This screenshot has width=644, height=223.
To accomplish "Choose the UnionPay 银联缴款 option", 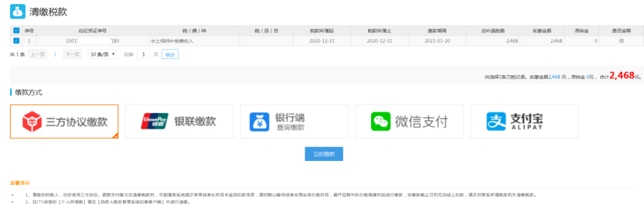I will [179, 122].
